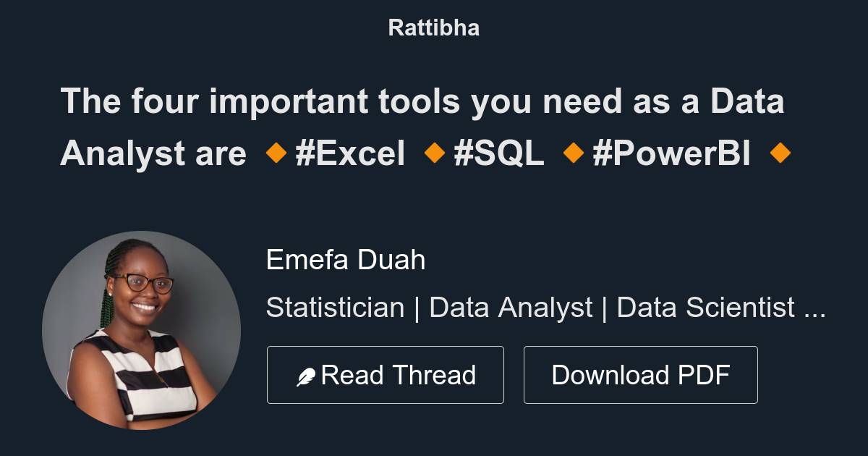Image resolution: width=868 pixels, height=456 pixels.
Task: Click the #Excel hashtag
Action: pyautogui.click(x=350, y=153)
